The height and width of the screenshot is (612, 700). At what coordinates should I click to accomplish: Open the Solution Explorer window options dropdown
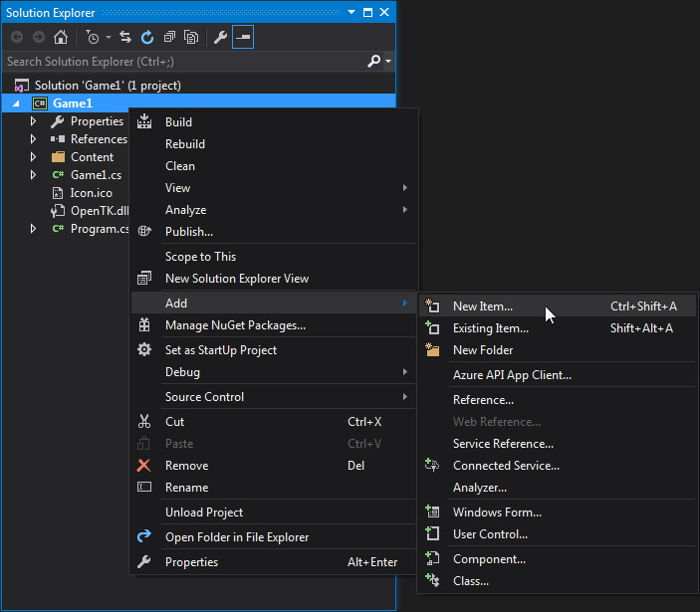pos(351,13)
